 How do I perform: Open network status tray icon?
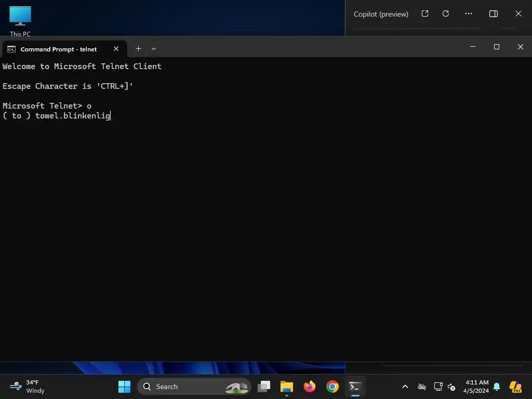438,387
